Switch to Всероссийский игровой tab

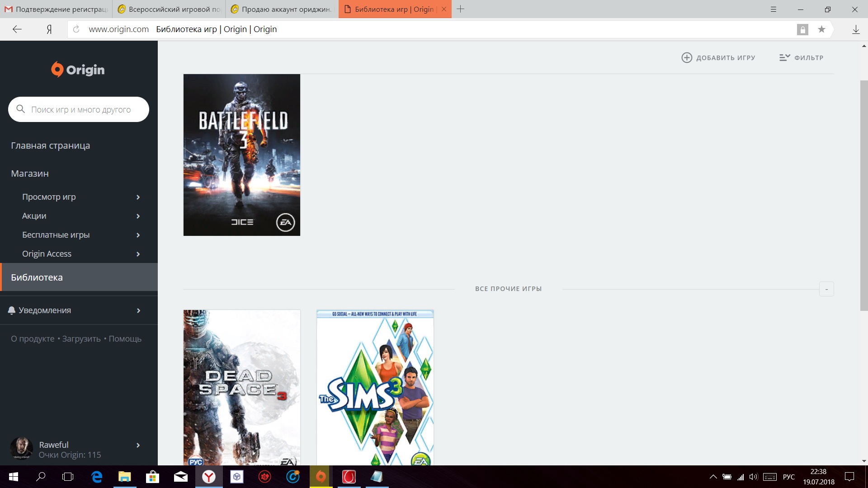tap(170, 9)
